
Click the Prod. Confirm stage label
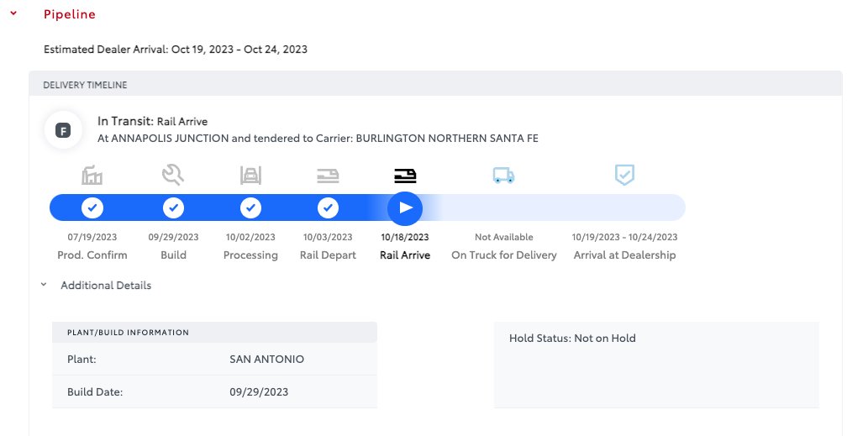click(x=92, y=255)
